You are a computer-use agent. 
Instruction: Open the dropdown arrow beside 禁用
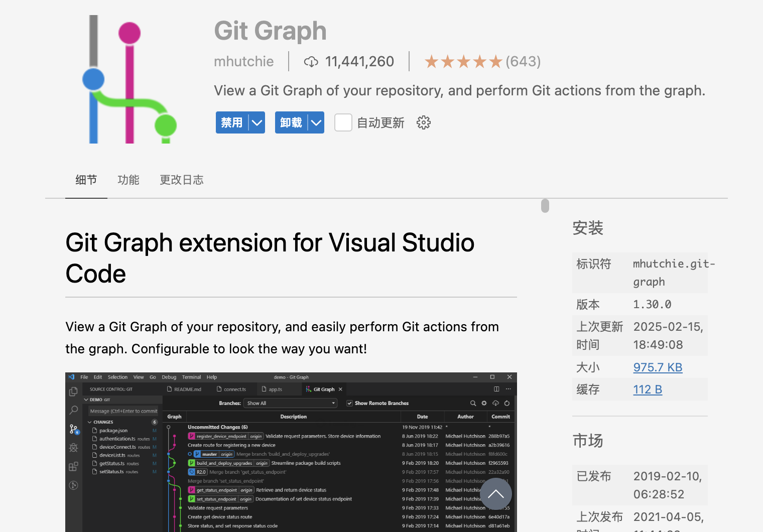click(257, 122)
